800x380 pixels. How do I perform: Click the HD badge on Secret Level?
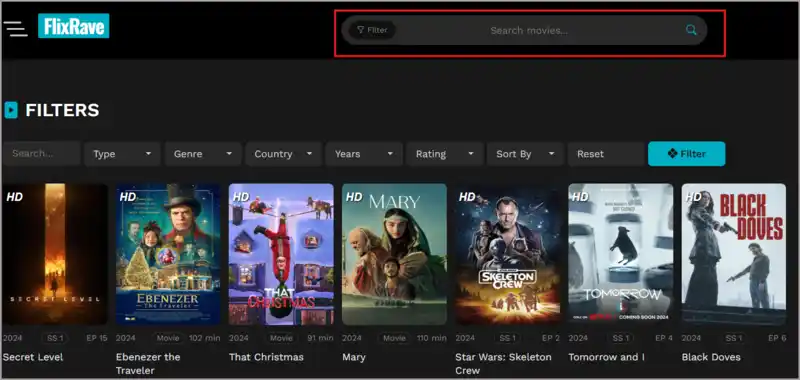[14, 197]
